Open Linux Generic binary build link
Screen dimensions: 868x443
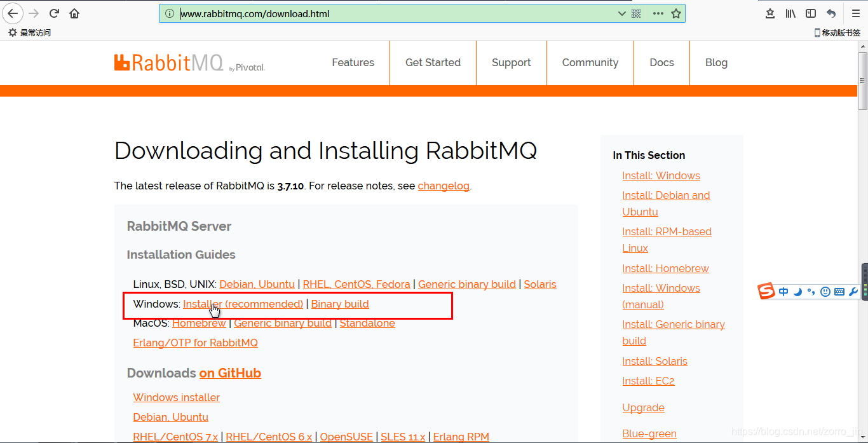pos(467,284)
